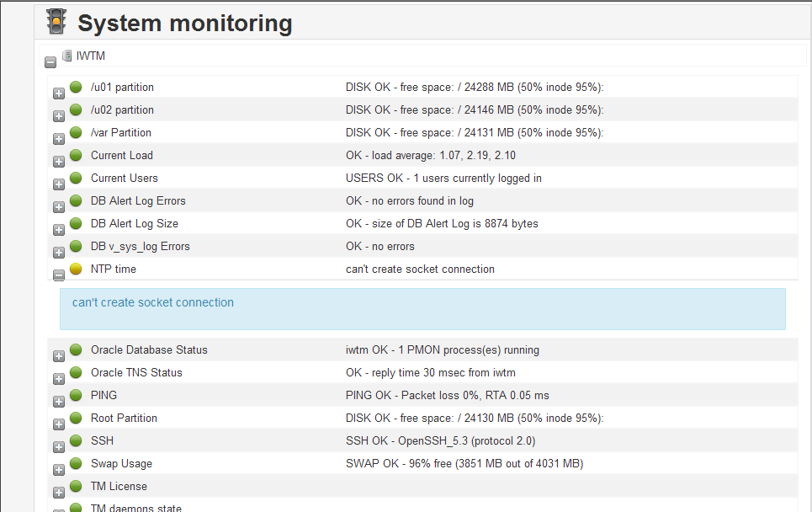This screenshot has width=812, height=512.
Task: Expand the Oracle TNS Status row
Action: (x=59, y=378)
